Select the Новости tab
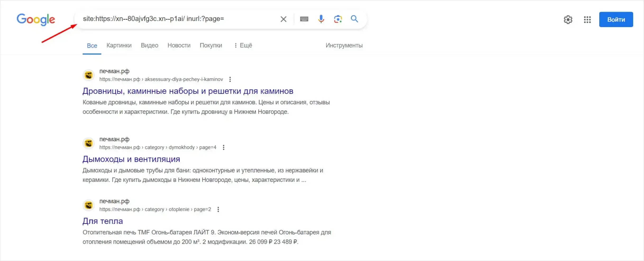644x261 pixels. coord(179,45)
